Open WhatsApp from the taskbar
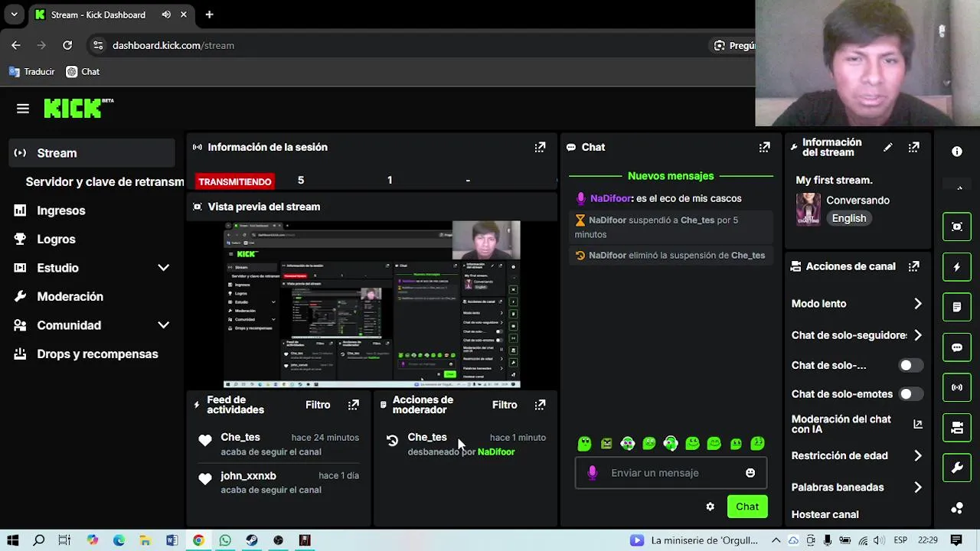Viewport: 980px width, 551px height. (x=225, y=540)
